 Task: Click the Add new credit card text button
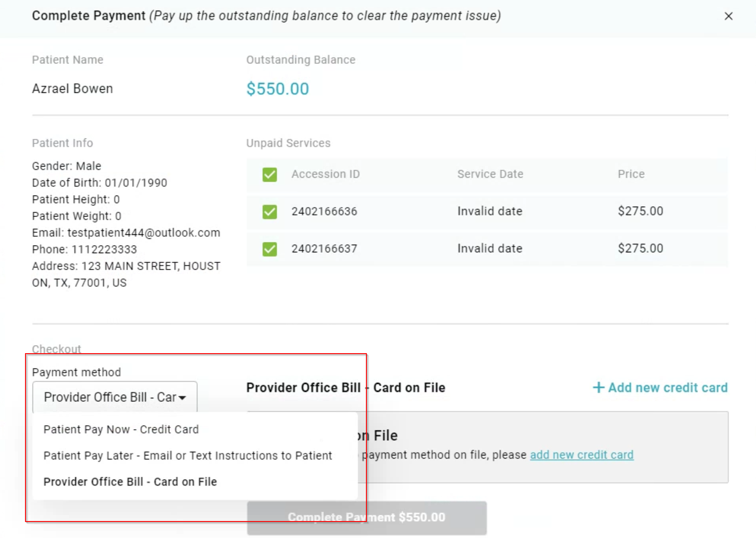coord(668,388)
